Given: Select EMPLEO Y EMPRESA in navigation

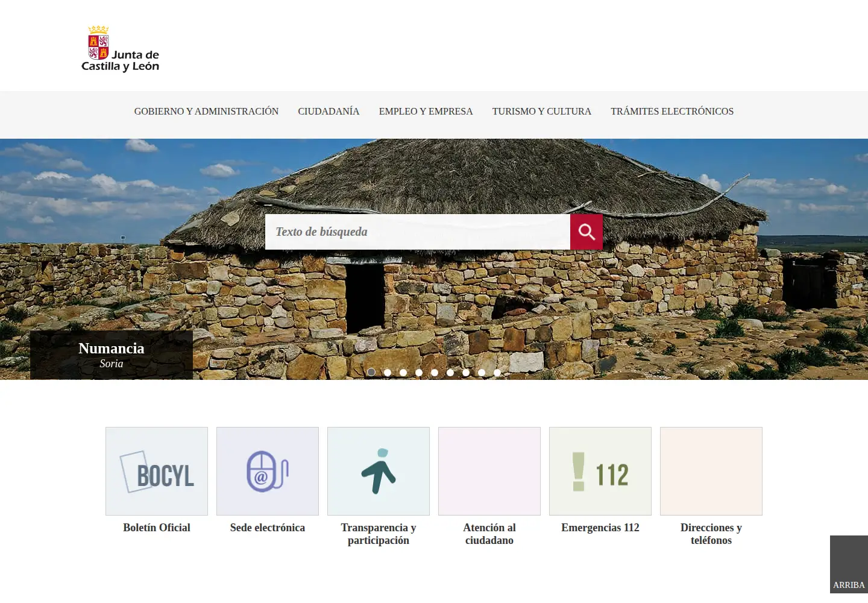Looking at the screenshot, I should (426, 112).
